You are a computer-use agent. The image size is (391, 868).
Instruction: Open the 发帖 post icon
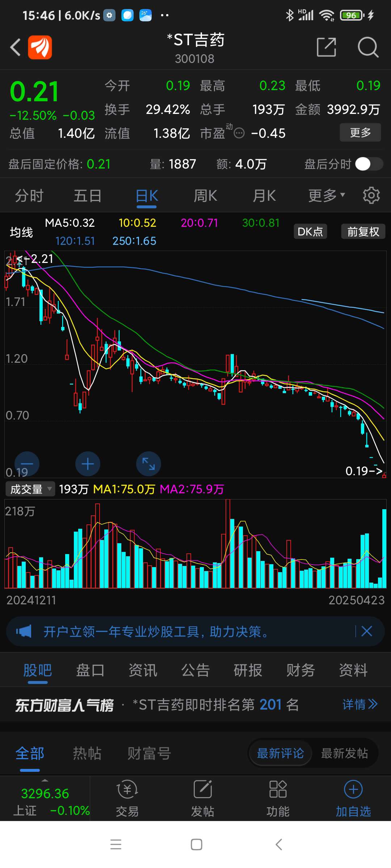coord(203,798)
